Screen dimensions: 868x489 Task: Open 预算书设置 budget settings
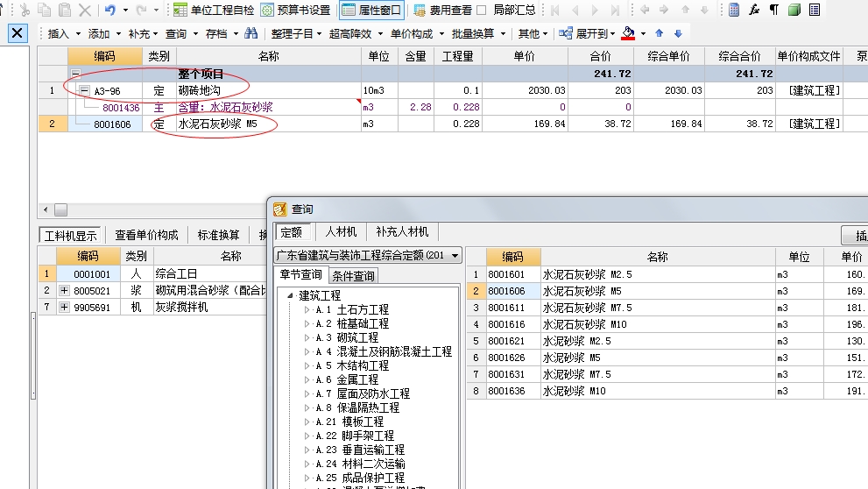pyautogui.click(x=295, y=10)
